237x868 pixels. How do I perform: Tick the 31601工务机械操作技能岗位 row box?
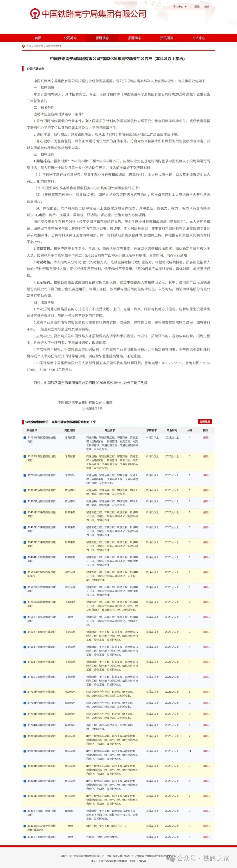coord(25,617)
